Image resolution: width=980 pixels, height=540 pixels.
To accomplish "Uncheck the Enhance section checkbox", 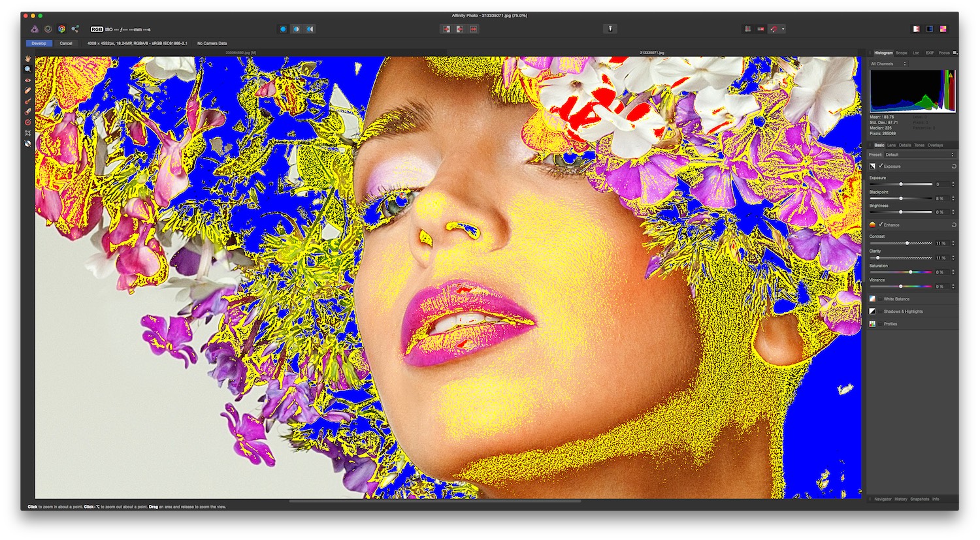I will pyautogui.click(x=881, y=225).
